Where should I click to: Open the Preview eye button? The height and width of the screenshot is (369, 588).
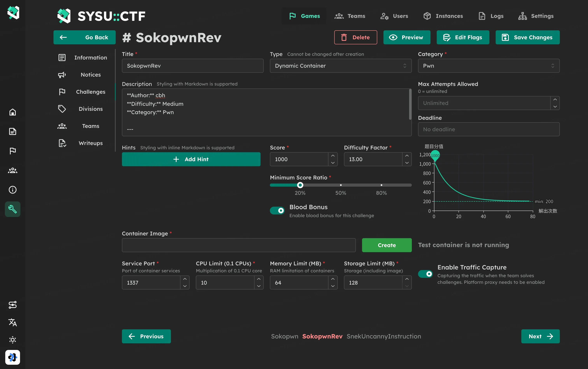pos(407,37)
